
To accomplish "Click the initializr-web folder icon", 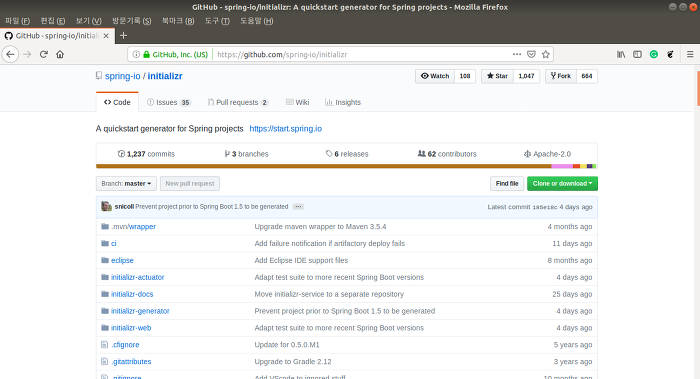I will click(105, 328).
